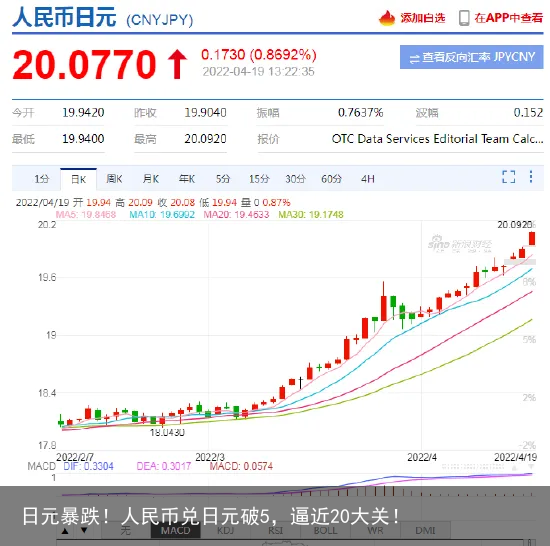The height and width of the screenshot is (546, 550).
Task: Click today's open value 19.9420
Action: point(83,113)
